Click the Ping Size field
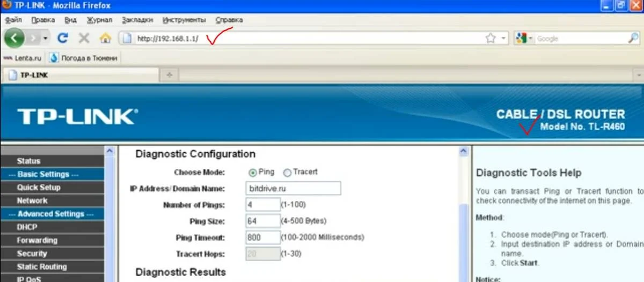The width and height of the screenshot is (644, 282). (263, 221)
